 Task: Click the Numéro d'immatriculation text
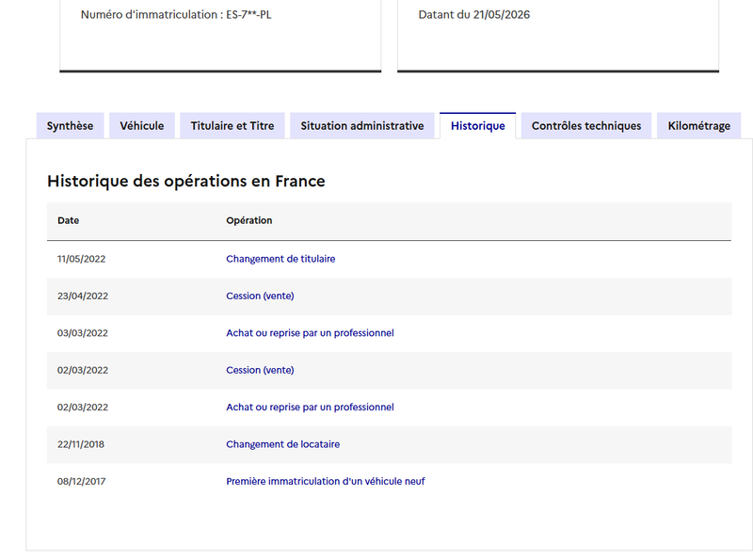point(176,15)
